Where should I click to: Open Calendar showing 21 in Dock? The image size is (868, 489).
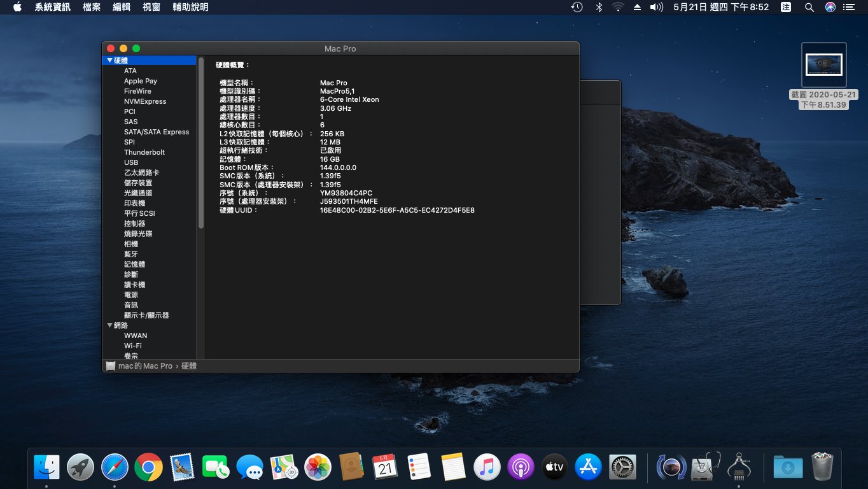[x=385, y=467]
